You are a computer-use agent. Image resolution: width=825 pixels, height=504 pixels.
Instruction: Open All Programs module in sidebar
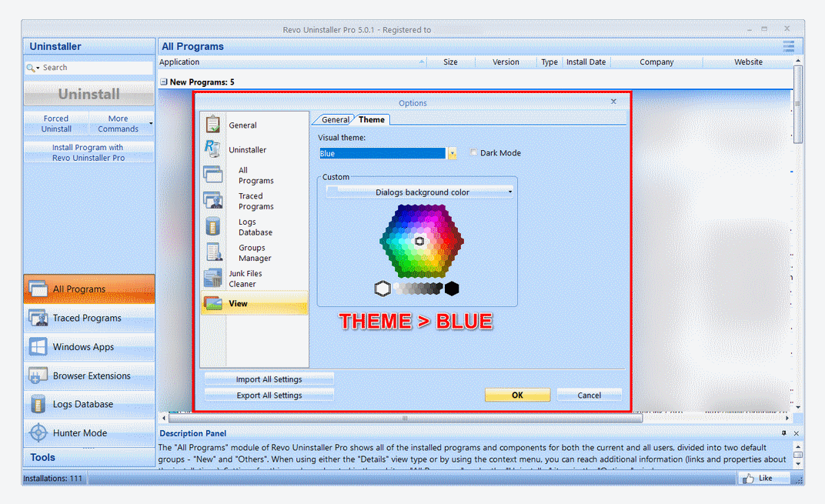89,289
